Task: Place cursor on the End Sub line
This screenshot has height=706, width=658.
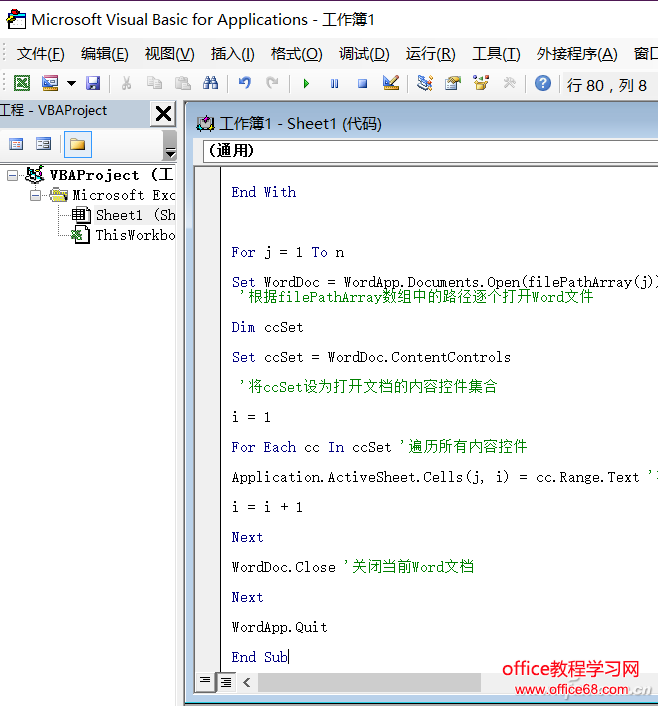Action: [260, 657]
